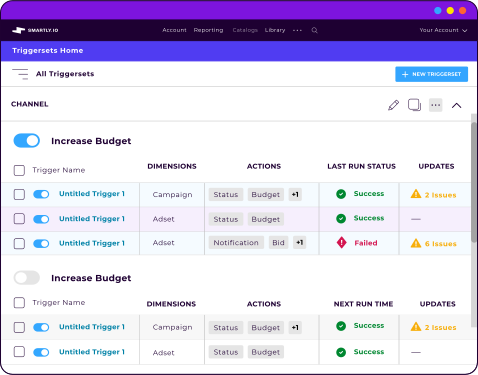Click the green success icon in the Adset row of the Last Run Status table
The height and width of the screenshot is (375, 478).
341,218
